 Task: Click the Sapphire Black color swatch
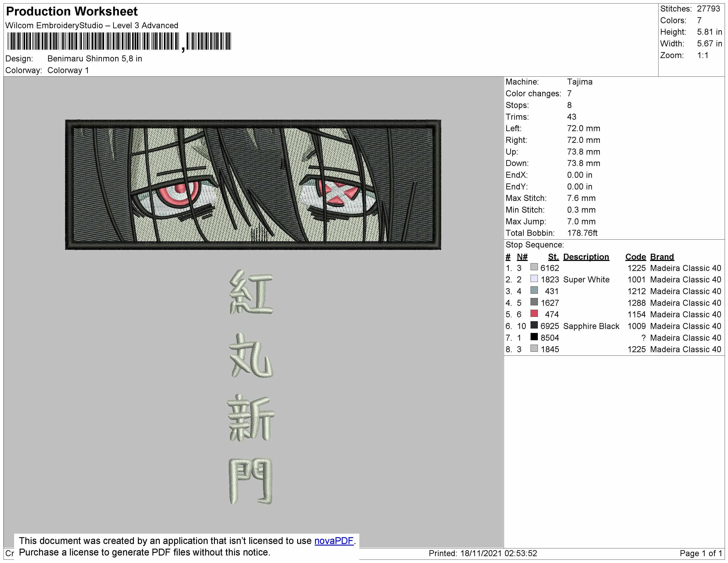pos(534,325)
